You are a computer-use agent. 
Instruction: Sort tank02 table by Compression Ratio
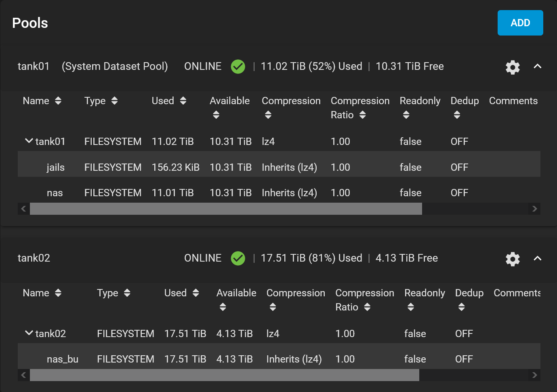coord(367,307)
